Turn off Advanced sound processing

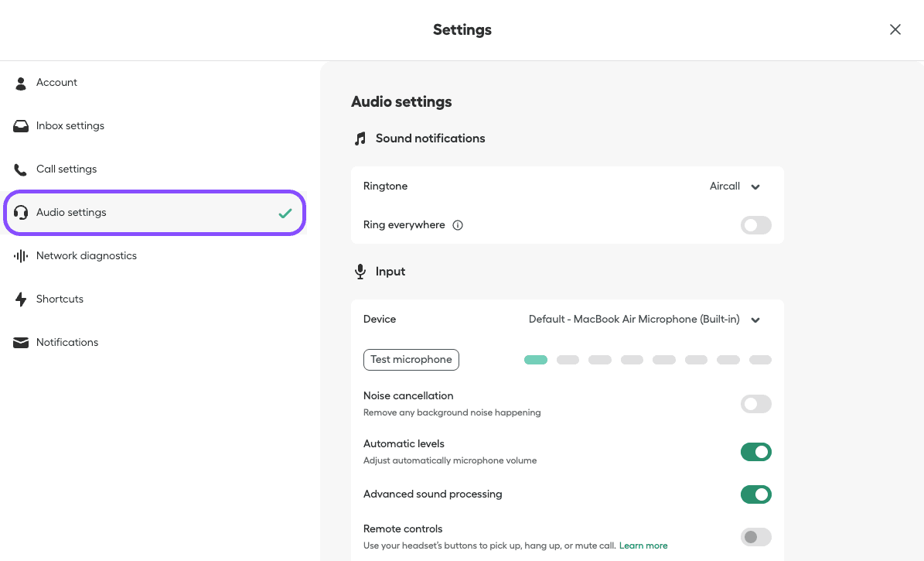[755, 494]
